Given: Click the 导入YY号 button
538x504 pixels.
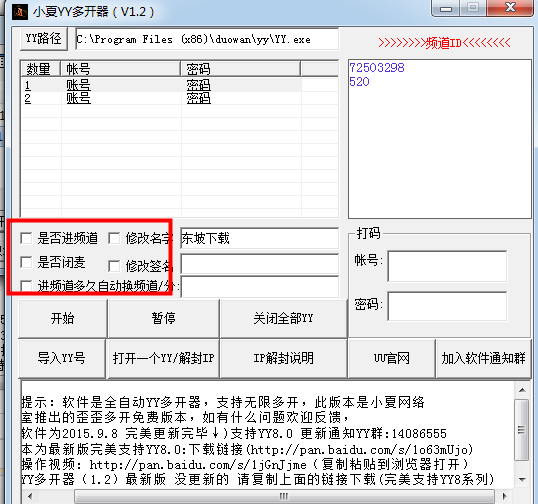Looking at the screenshot, I should (62, 358).
